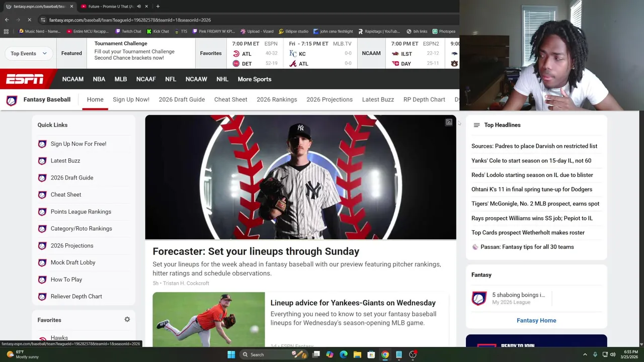Click the Top Headlines list icon
Image resolution: width=644 pixels, height=362 pixels.
tap(476, 125)
